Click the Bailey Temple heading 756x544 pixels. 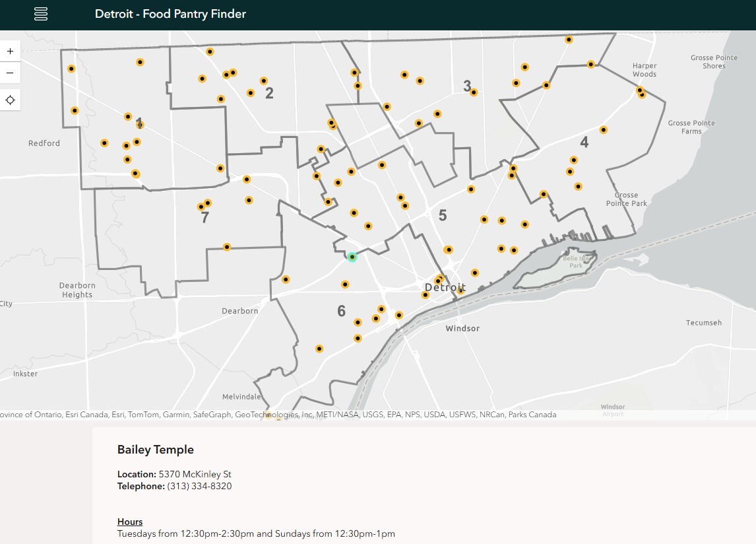click(x=156, y=450)
